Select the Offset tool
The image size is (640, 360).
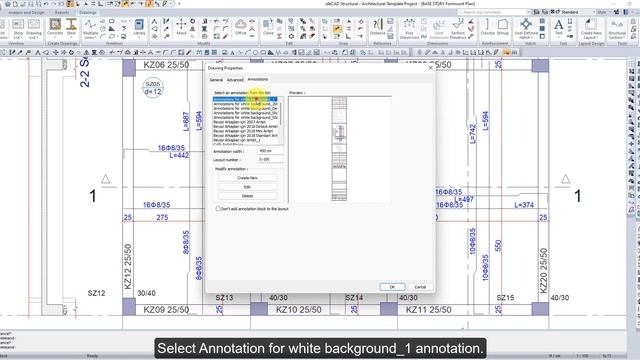click(x=241, y=27)
